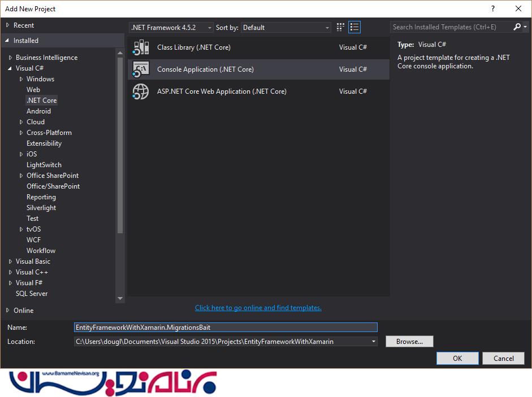The width and height of the screenshot is (532, 397).
Task: Switch to medium icons list view
Action: click(x=354, y=27)
